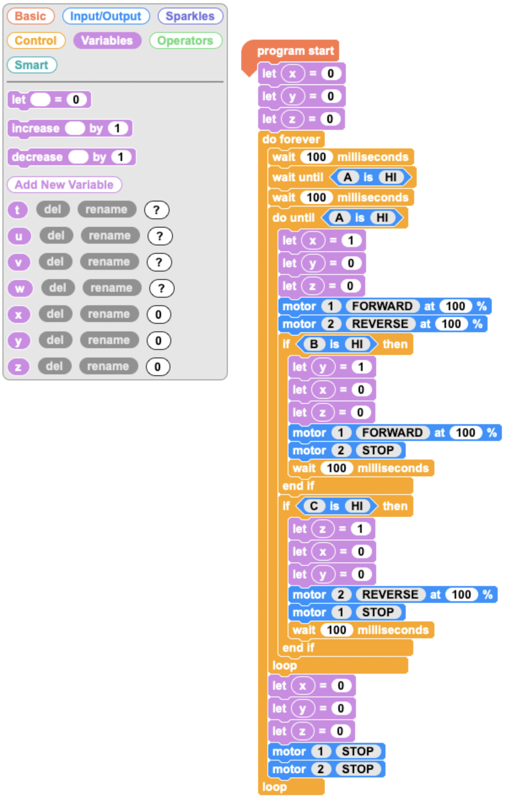
Task: Open the Smart block category
Action: point(32,65)
